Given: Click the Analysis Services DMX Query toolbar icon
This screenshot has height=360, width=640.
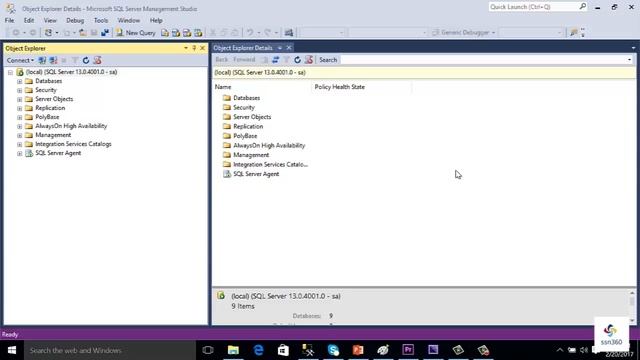Looking at the screenshot, I should [187, 33].
